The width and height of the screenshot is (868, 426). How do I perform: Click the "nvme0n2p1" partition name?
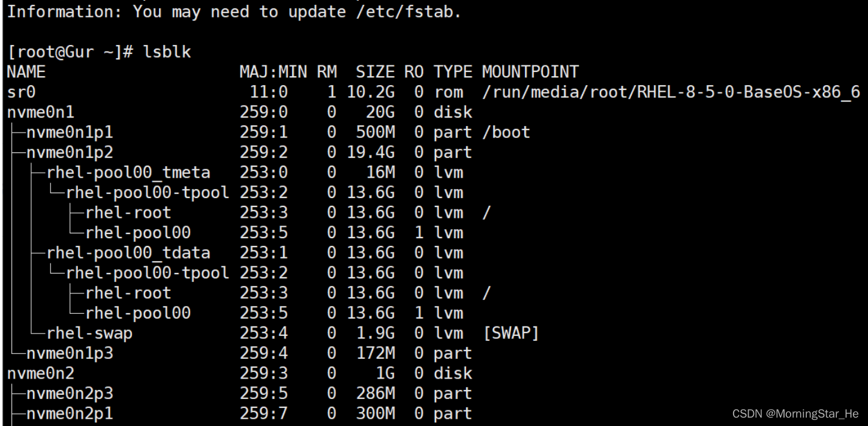click(70, 414)
